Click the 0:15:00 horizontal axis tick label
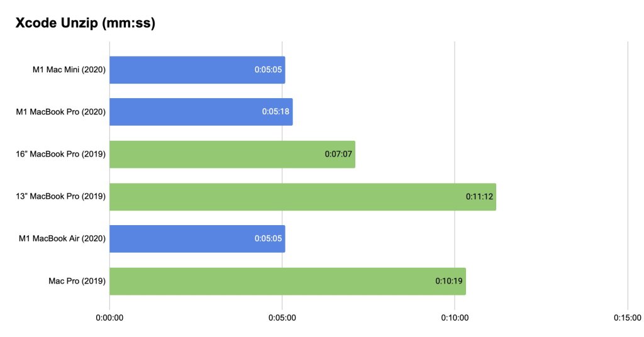Image resolution: width=644 pixels, height=337 pixels. [x=627, y=318]
